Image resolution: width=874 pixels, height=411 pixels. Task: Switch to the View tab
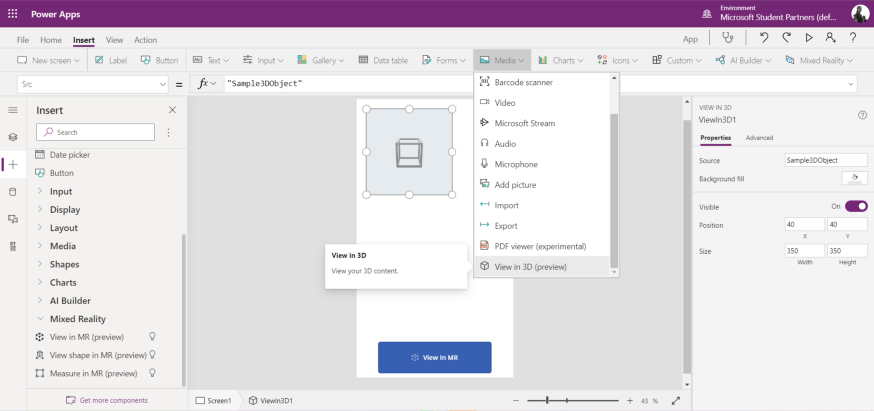(114, 40)
